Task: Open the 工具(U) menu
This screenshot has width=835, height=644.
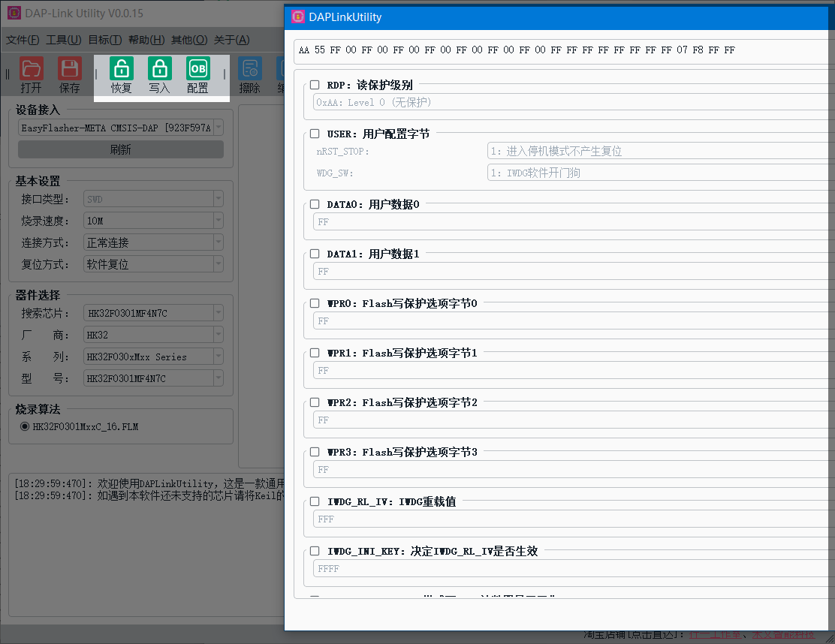Action: [63, 40]
